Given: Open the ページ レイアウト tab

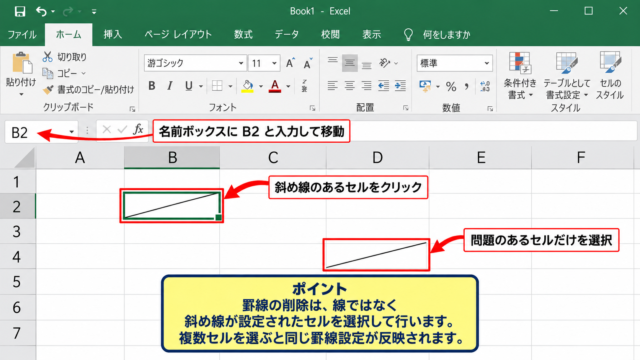Looking at the screenshot, I should [x=178, y=35].
